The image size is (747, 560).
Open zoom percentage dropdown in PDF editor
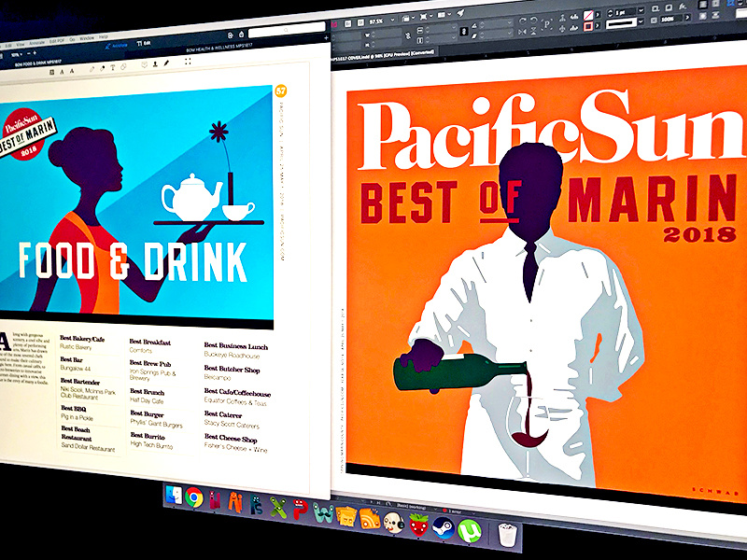pyautogui.click(x=17, y=55)
